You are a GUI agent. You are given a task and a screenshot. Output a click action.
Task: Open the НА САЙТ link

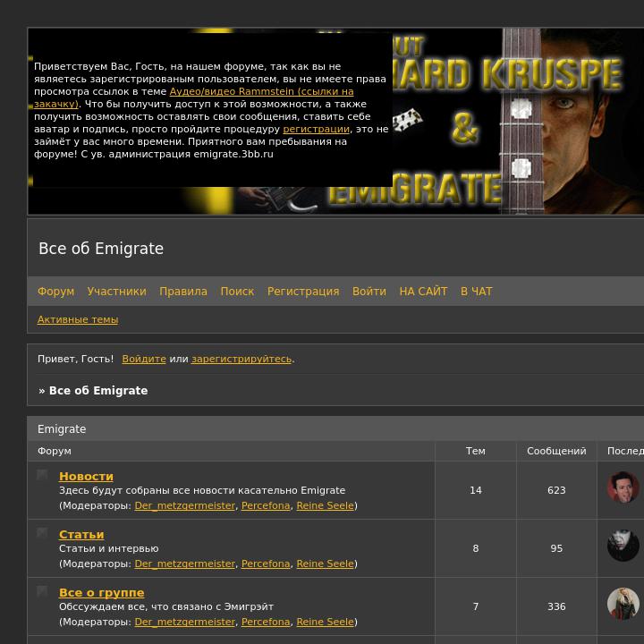pos(423,292)
